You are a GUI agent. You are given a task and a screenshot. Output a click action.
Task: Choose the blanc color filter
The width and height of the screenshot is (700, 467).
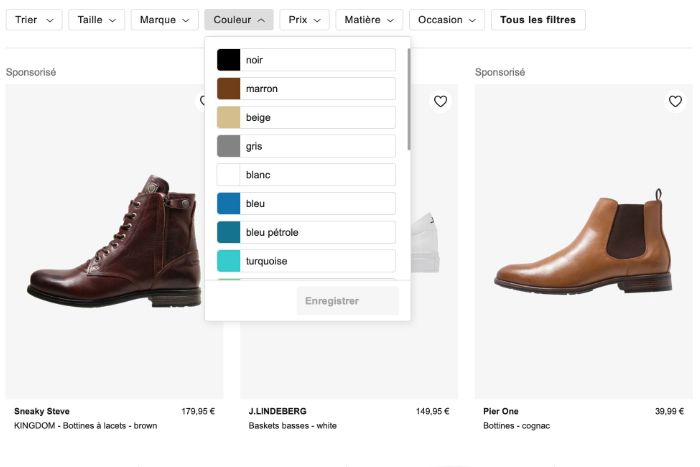[306, 175]
